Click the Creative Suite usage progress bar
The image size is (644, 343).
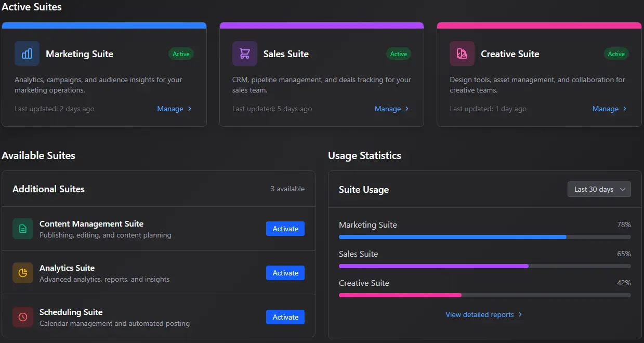pyautogui.click(x=484, y=295)
